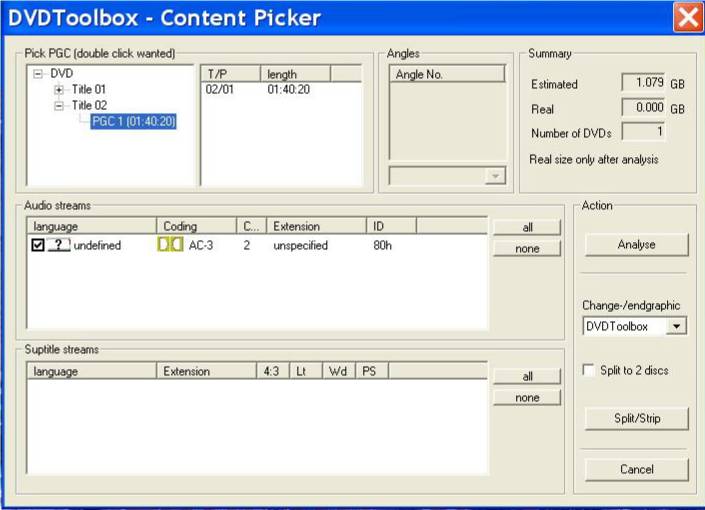Click the Coding column header
This screenshot has height=510, width=705.
coord(196,226)
